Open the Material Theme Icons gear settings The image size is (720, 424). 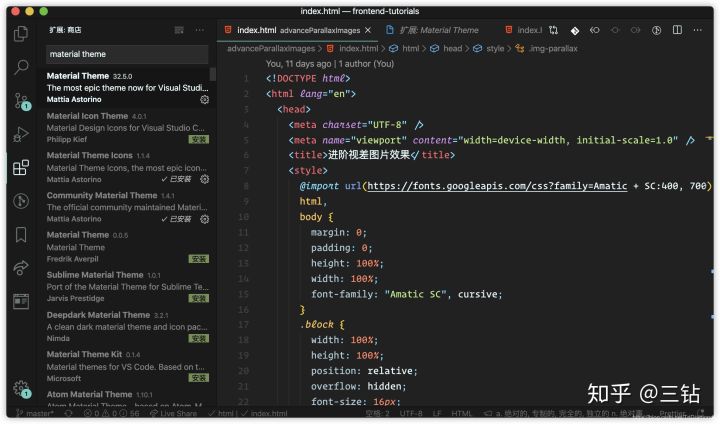[x=205, y=179]
